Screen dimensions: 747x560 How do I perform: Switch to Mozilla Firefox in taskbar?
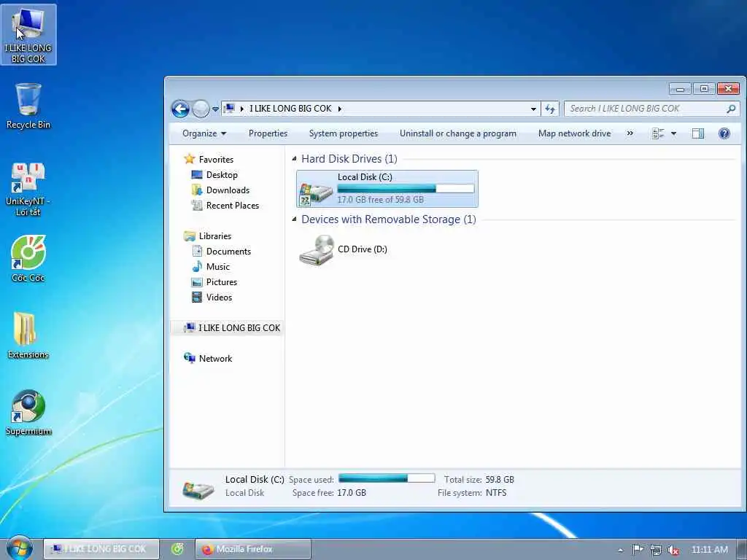coord(253,549)
